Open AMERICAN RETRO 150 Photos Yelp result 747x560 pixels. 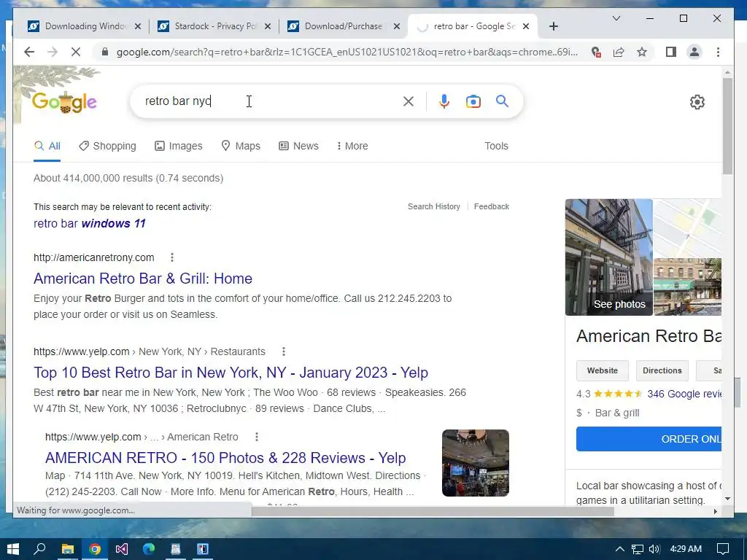coord(225,458)
